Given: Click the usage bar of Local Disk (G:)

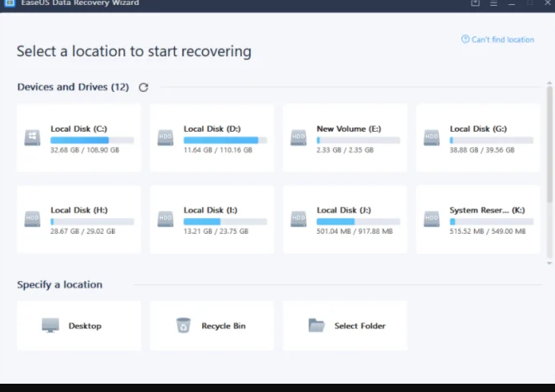Looking at the screenshot, I should (x=491, y=140).
